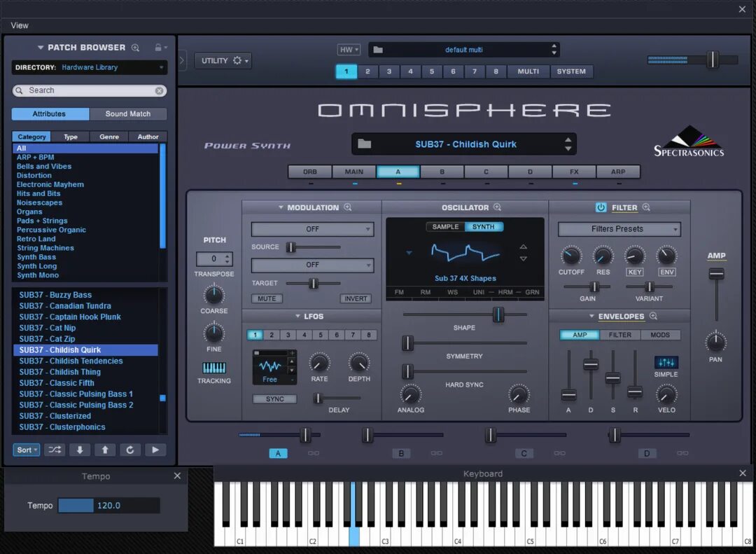This screenshot has height=554, width=756.
Task: Open the View menu
Action: 20,26
